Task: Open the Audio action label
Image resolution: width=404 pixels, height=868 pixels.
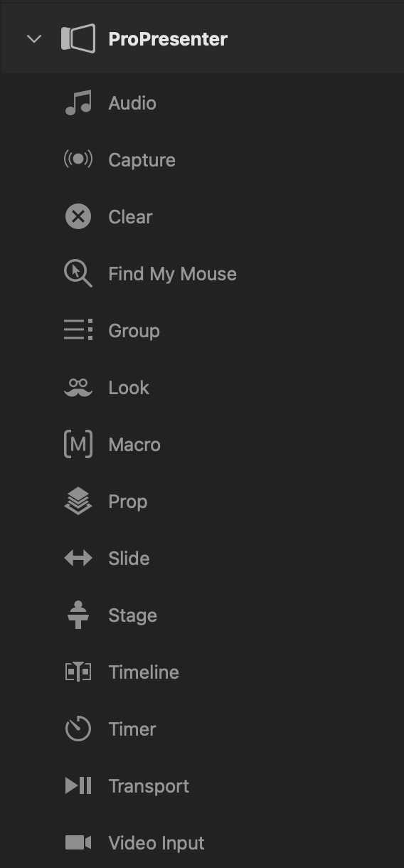Action: [x=132, y=103]
